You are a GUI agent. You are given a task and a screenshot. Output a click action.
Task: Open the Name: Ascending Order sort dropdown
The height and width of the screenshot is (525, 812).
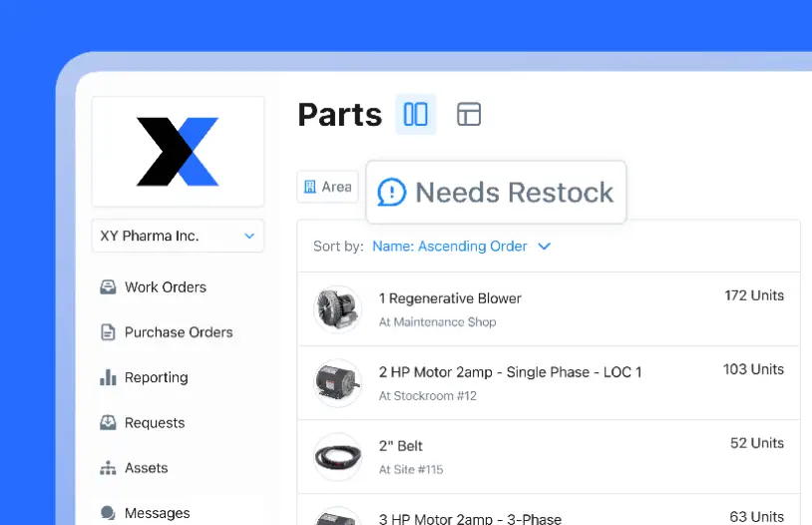462,247
